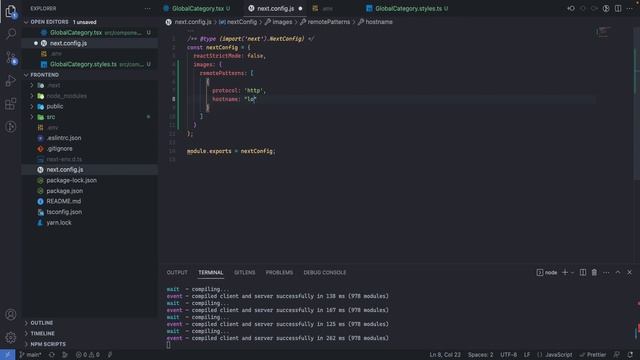Kill the terminal with the trash icon
Image resolution: width=640 pixels, height=360 pixels.
pos(594,272)
